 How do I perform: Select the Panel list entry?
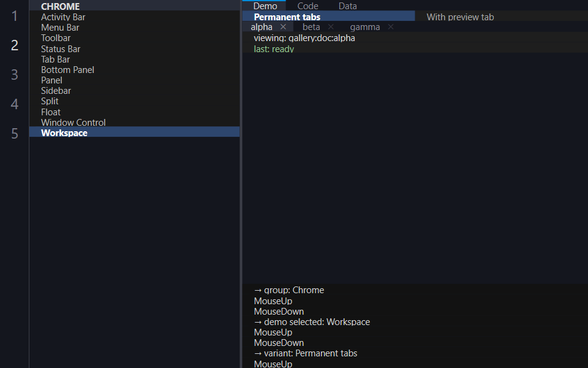tap(134, 80)
